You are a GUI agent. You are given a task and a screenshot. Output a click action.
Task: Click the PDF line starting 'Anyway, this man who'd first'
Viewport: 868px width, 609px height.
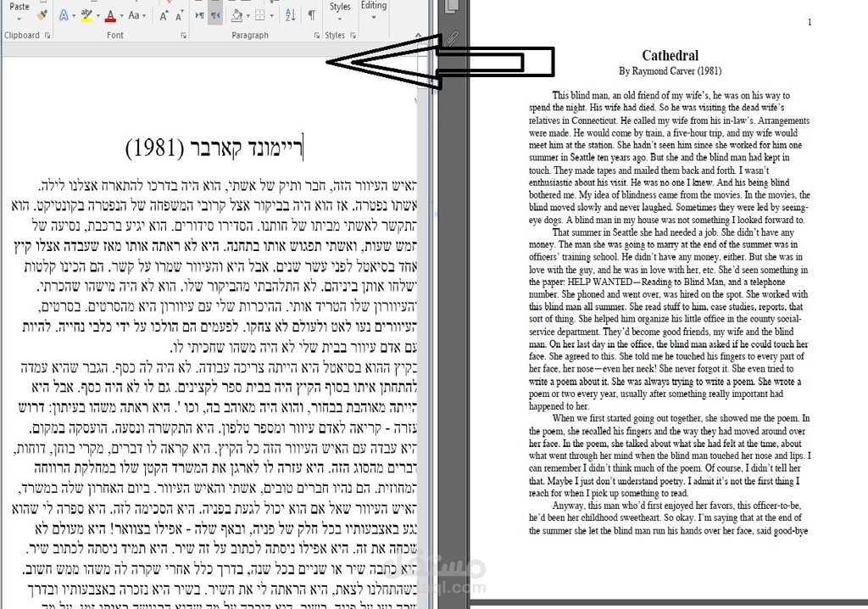(676, 506)
